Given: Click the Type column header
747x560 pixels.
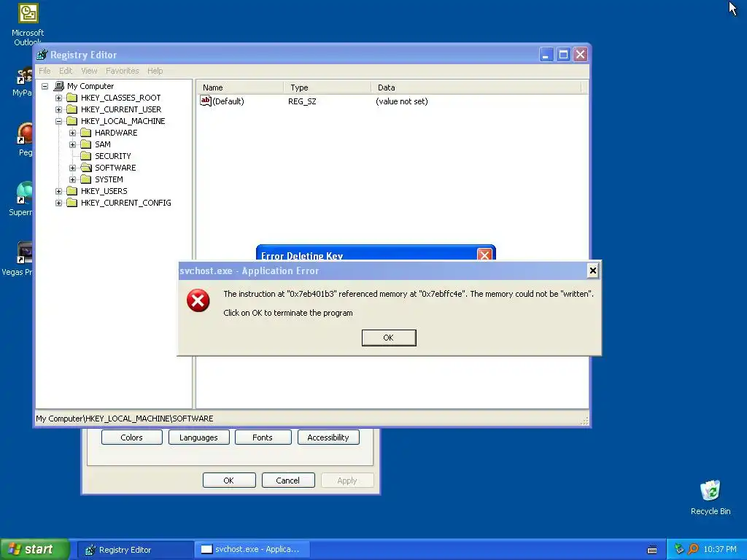Looking at the screenshot, I should pos(327,87).
